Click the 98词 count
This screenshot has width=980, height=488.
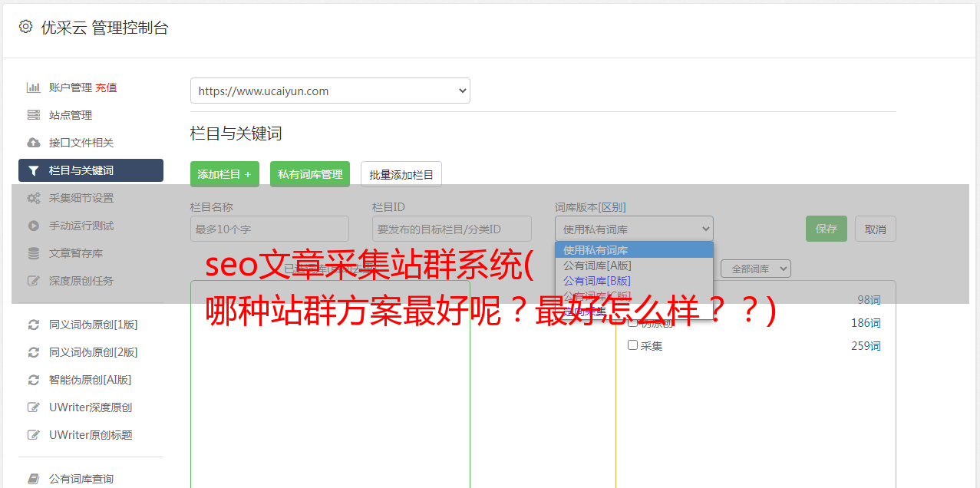coord(869,300)
